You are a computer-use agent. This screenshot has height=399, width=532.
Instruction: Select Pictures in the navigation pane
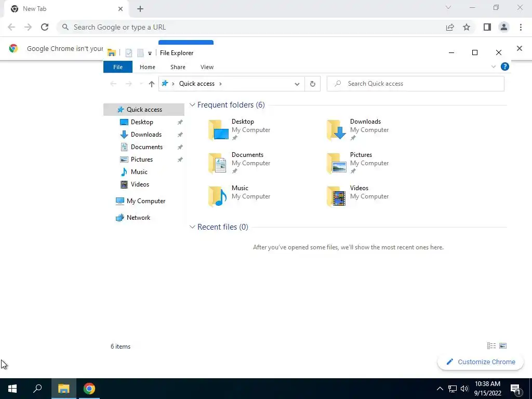coord(141,159)
